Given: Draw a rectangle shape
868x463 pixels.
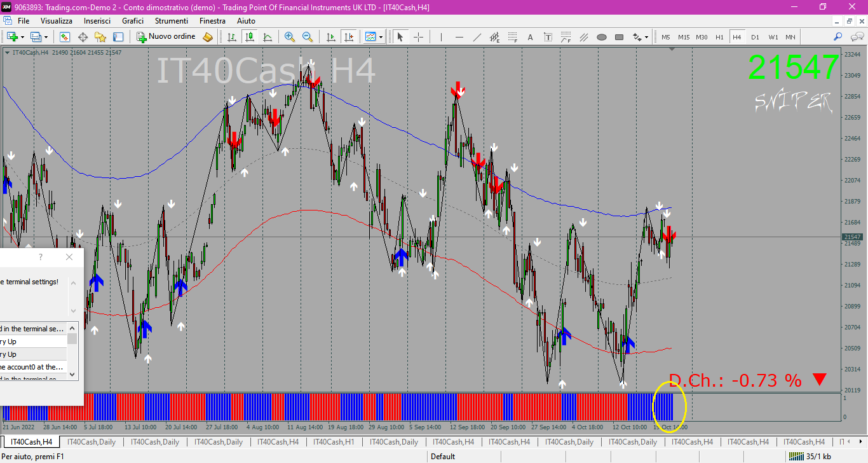Looking at the screenshot, I should pyautogui.click(x=620, y=37).
